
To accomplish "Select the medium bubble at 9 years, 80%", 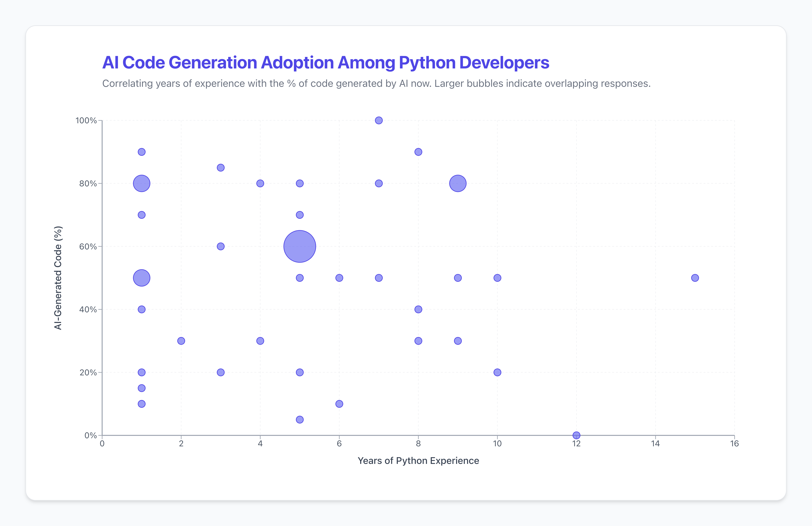I will pyautogui.click(x=458, y=183).
